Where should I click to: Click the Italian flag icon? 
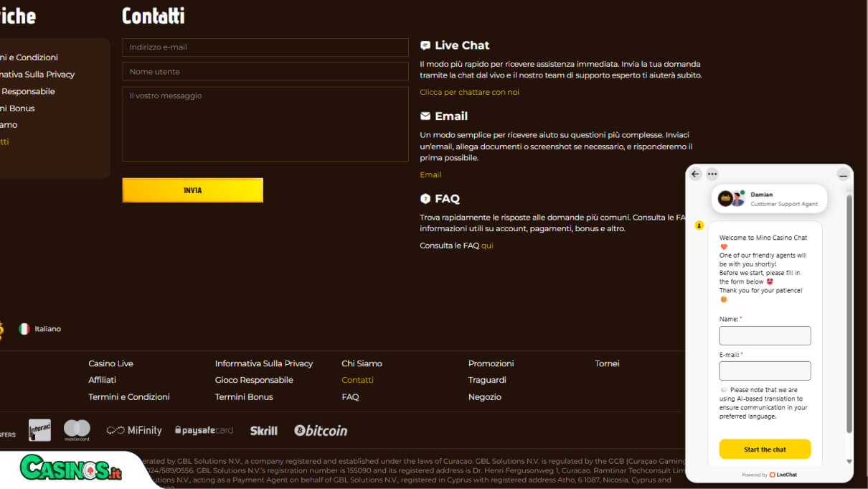pyautogui.click(x=24, y=329)
